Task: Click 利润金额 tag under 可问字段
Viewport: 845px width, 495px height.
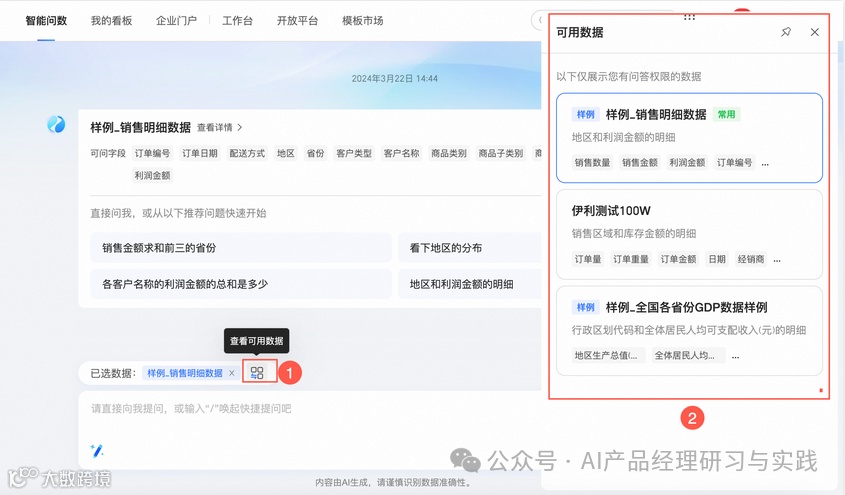Action: coord(153,176)
